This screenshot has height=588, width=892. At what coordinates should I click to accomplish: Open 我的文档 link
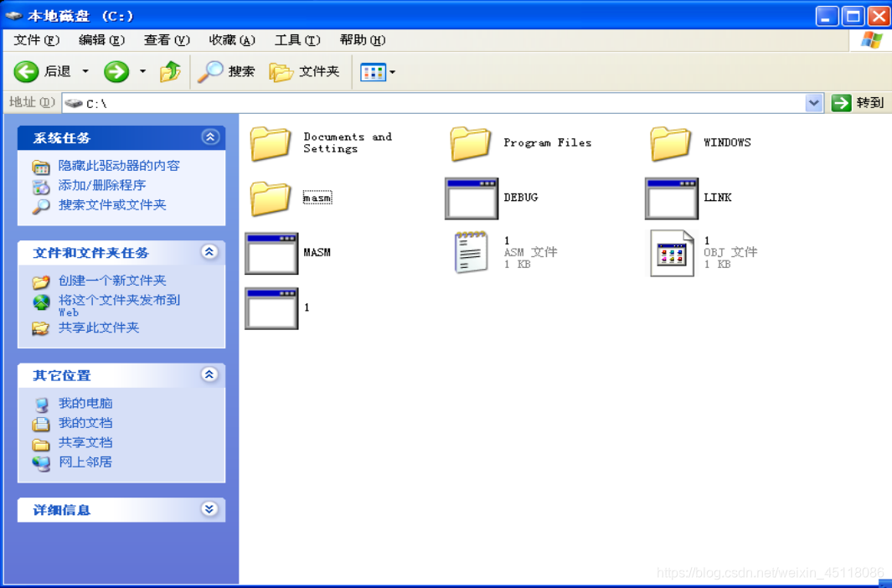point(85,423)
